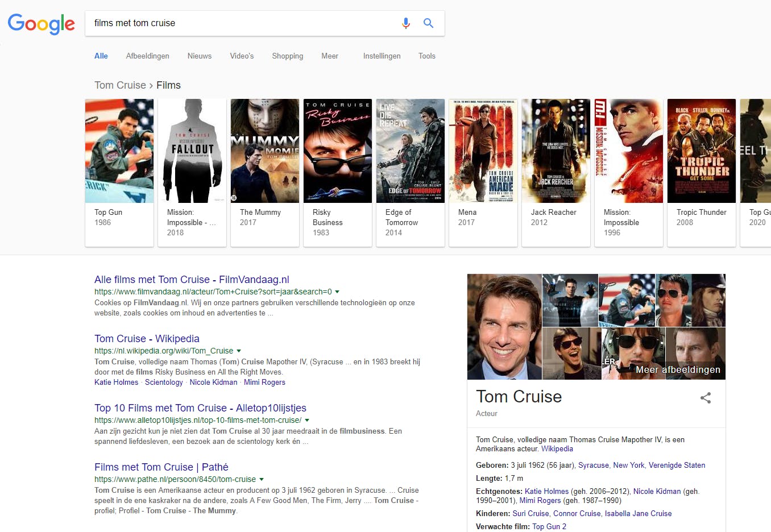
Task: Open the Tom Cruise - Wikipedia result
Action: click(147, 339)
